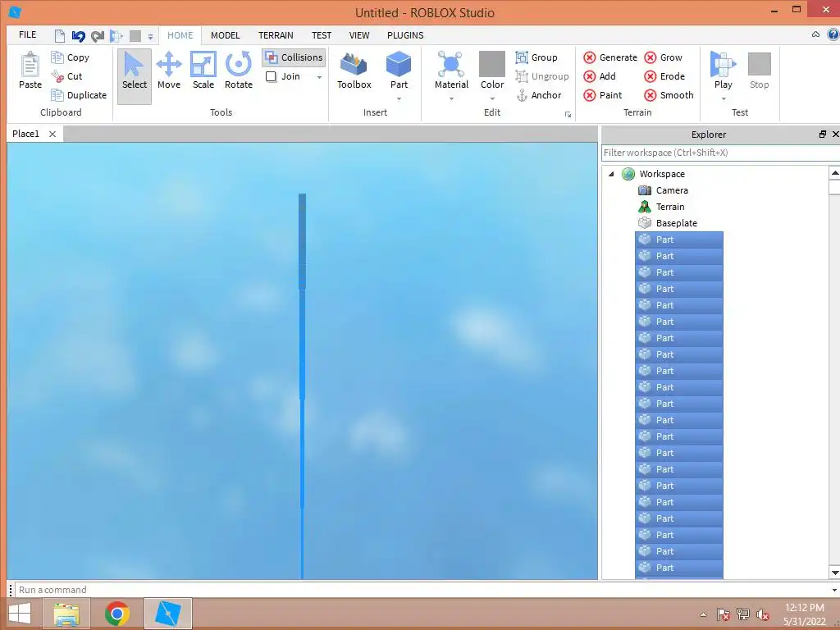Generate terrain
Viewport: 840px width, 630px height.
[610, 57]
